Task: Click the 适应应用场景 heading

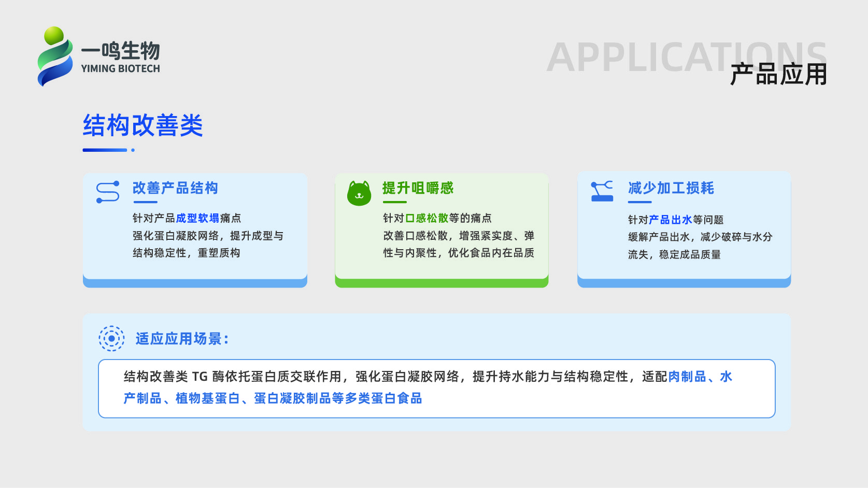Action: point(182,339)
